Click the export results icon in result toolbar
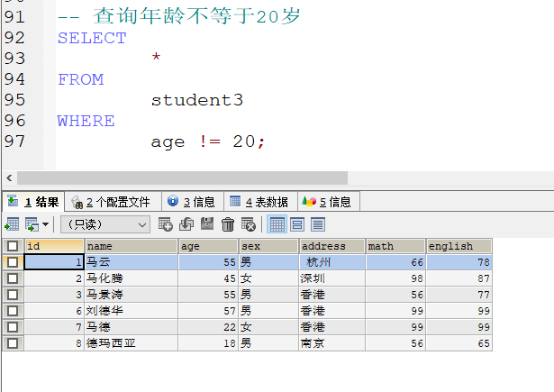The width and height of the screenshot is (554, 392). [x=12, y=224]
